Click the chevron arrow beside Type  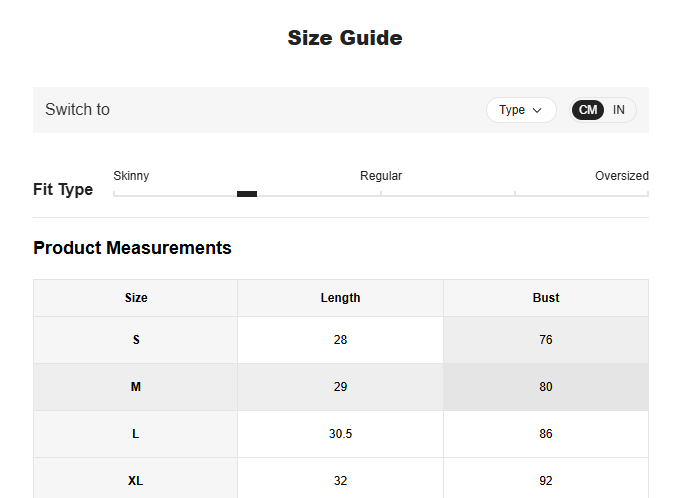[x=537, y=110]
